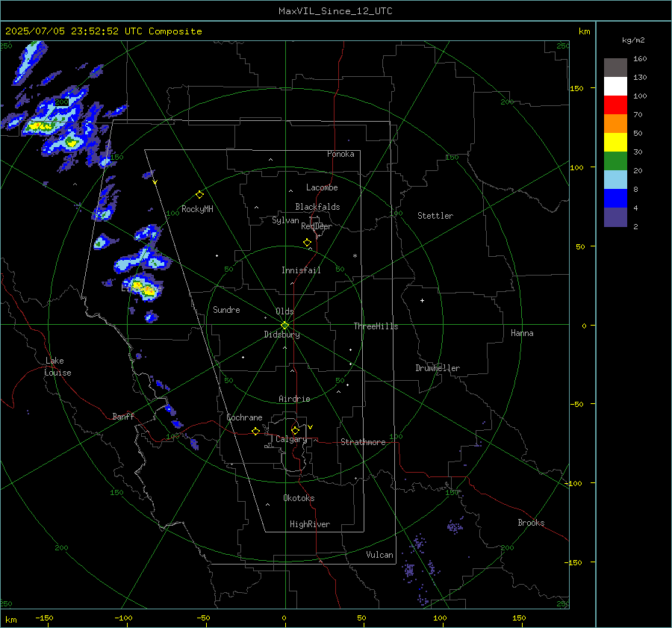Click the Lake Louise label
Viewport: 672px width, 628px height.
[x=57, y=367]
